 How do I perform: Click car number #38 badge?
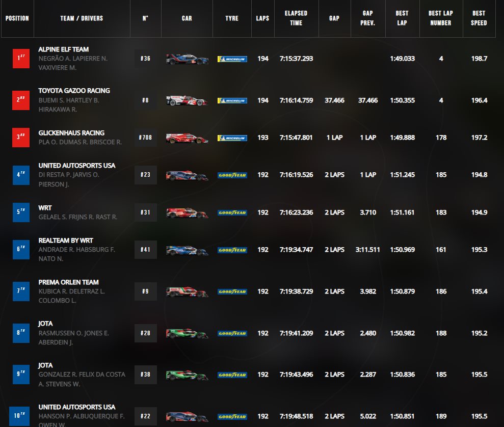click(x=146, y=375)
